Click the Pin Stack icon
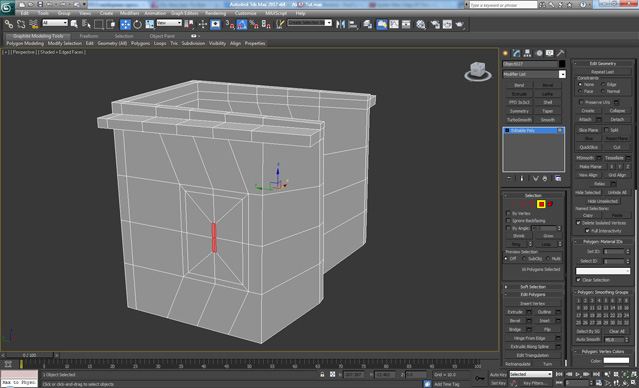 point(509,179)
